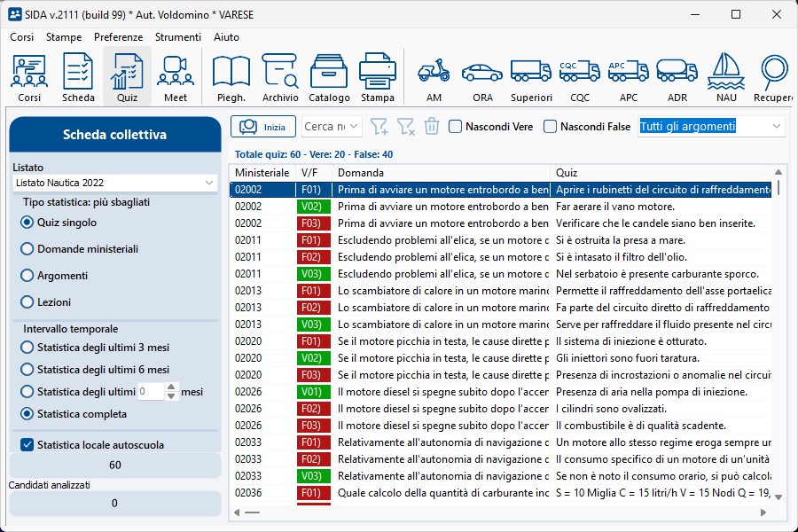Choose Statistica degli ultimi 3 mesi
The width and height of the screenshot is (798, 532).
click(x=27, y=346)
